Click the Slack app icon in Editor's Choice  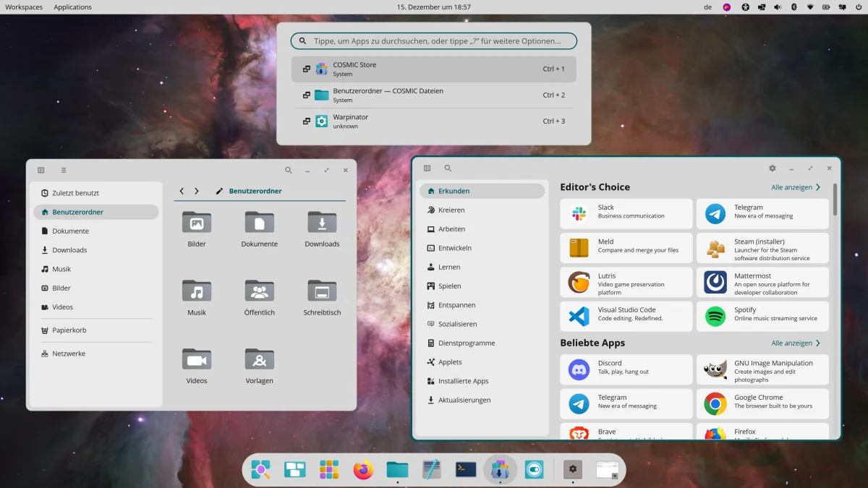579,214
